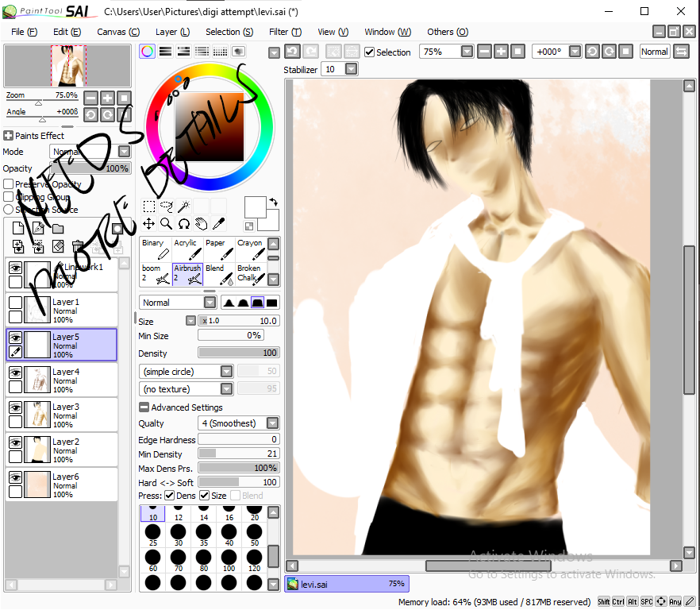
Task: Open the simple circle brush shape dropdown
Action: click(227, 372)
